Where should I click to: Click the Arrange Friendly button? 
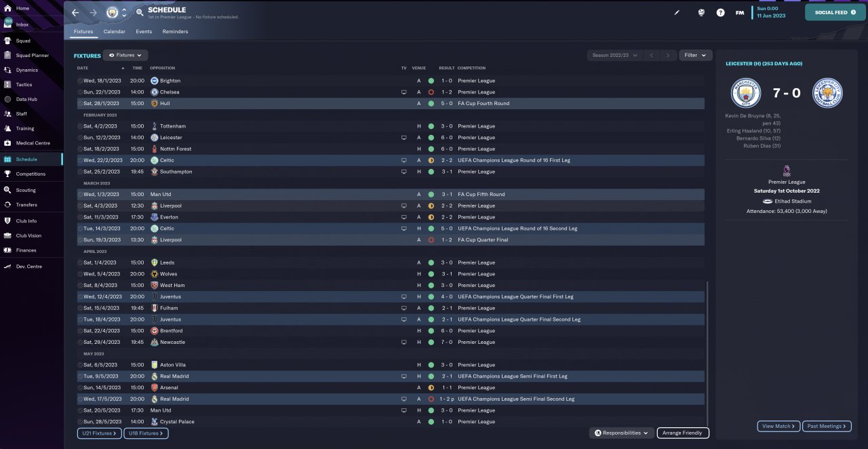683,433
